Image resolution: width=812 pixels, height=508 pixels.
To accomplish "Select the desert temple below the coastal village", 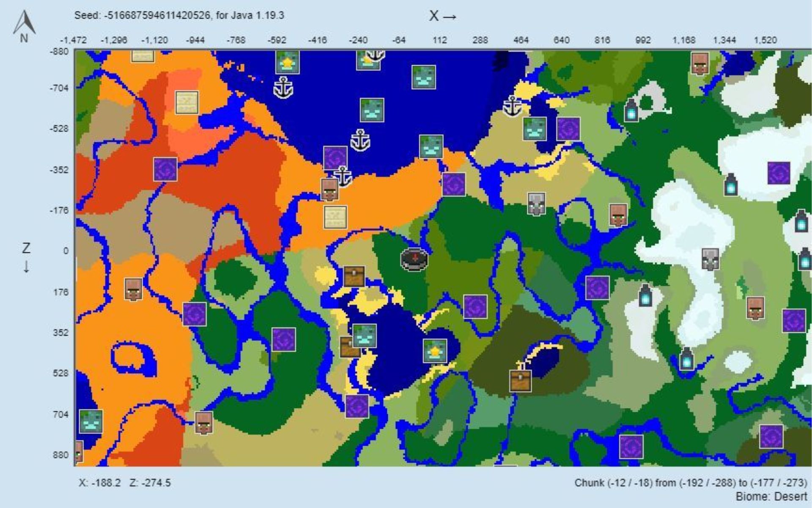I will 335,217.
